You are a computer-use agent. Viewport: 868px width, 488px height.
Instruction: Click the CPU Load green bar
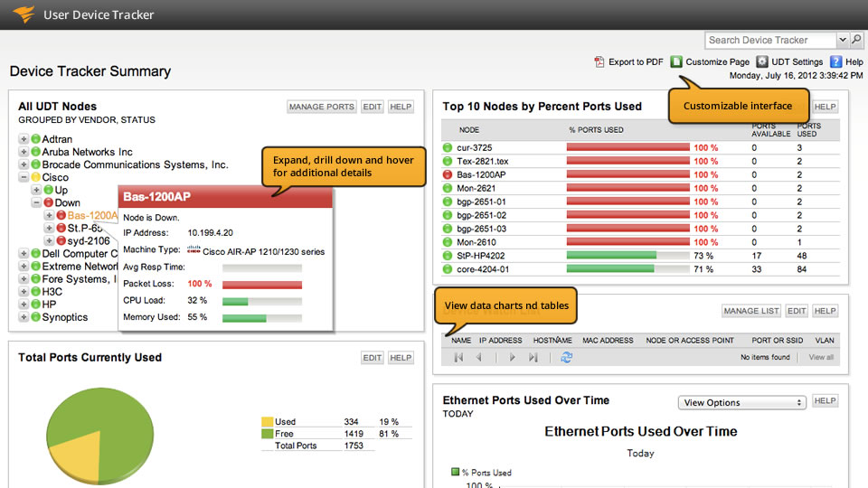[x=235, y=302]
